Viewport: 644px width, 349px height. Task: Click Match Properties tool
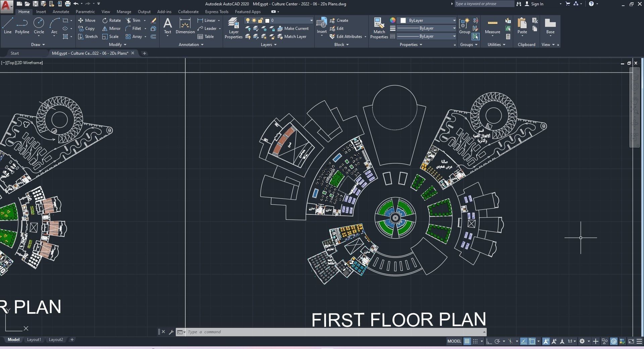pyautogui.click(x=379, y=28)
